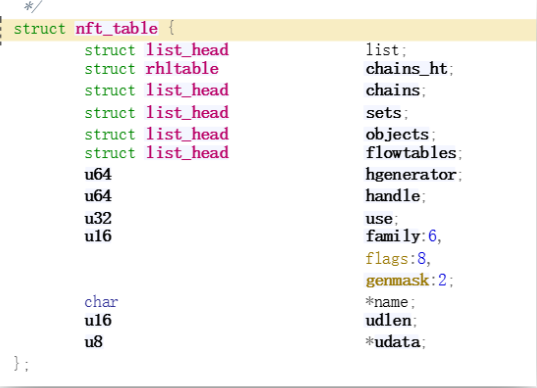Click the nft_table struct name
The height and width of the screenshot is (388, 537).
click(116, 28)
